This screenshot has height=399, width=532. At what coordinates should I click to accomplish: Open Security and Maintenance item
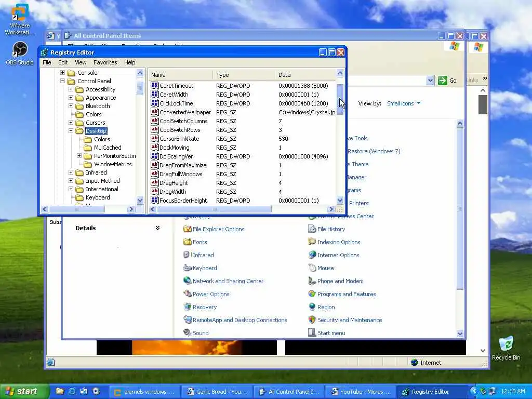[345, 320]
